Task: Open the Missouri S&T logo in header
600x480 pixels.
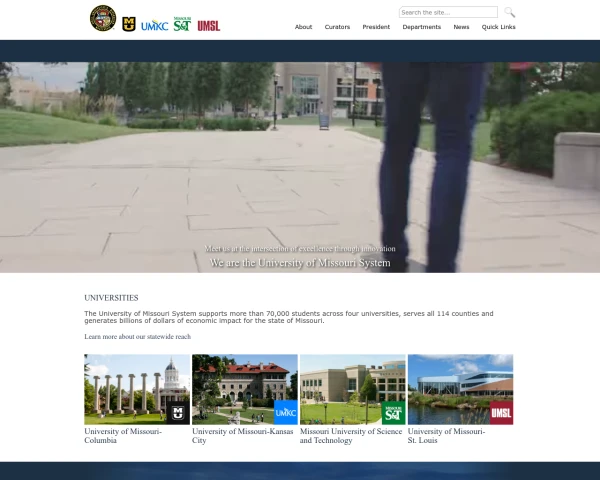Action: (x=182, y=24)
